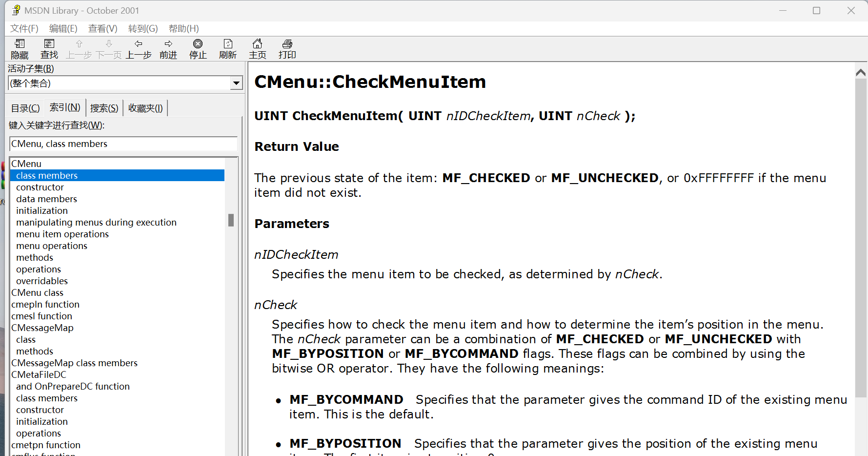Select 'methods' entry under CMessageMap
Image resolution: width=868 pixels, height=456 pixels.
(x=35, y=351)
